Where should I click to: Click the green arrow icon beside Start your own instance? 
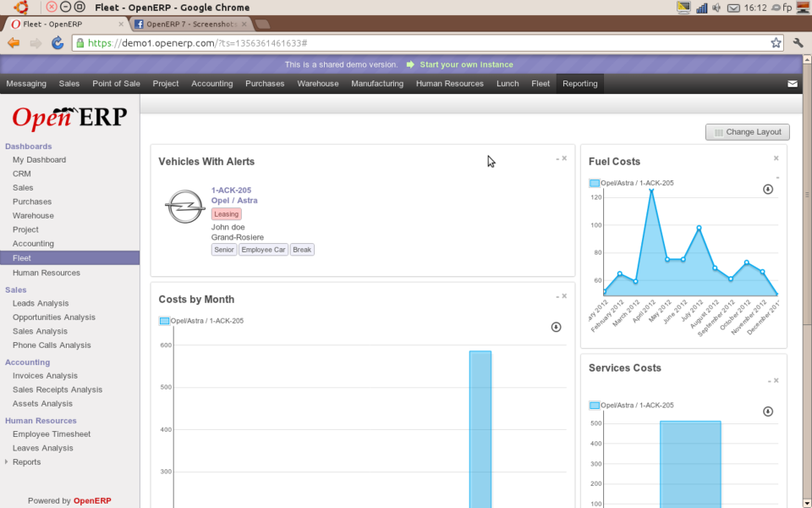coord(410,64)
